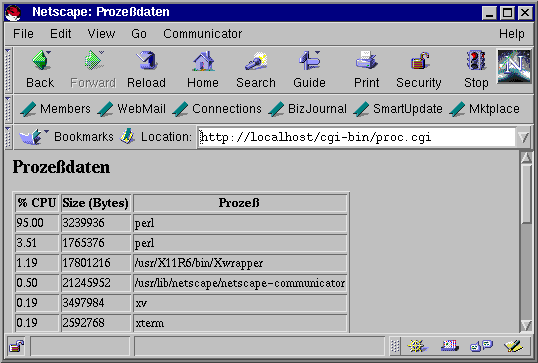Click in the Location URL field
Screen dimensions: 538x363
(357, 138)
